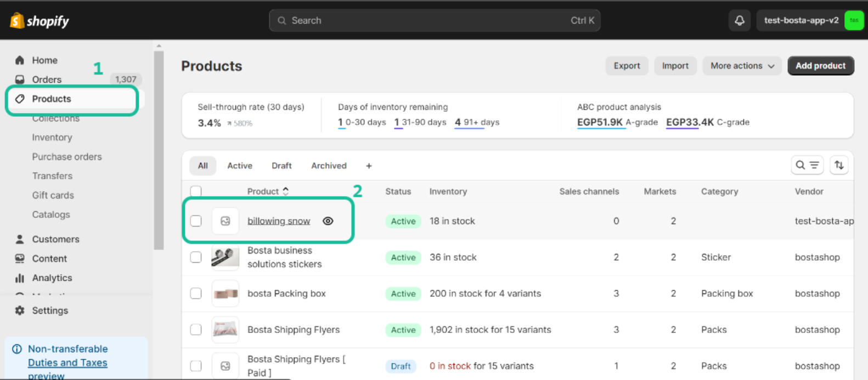
Task: Click '36 in stock' inventory cell
Action: pyautogui.click(x=453, y=257)
